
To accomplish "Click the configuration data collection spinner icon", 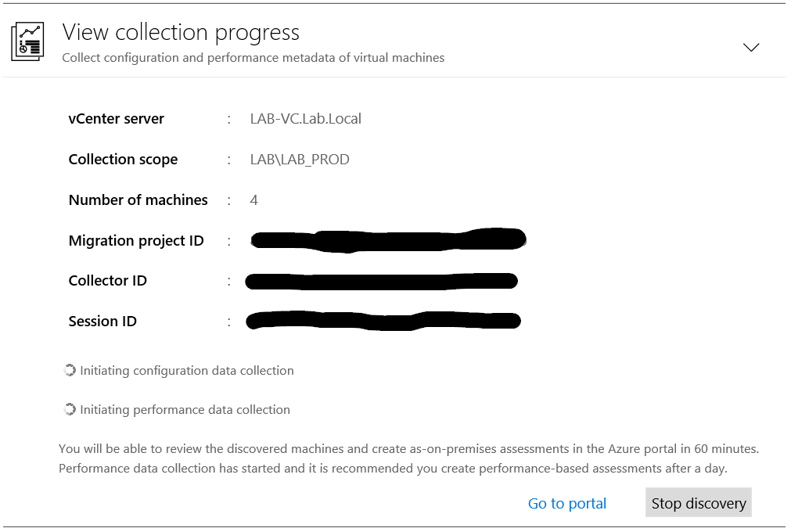I will click(70, 370).
